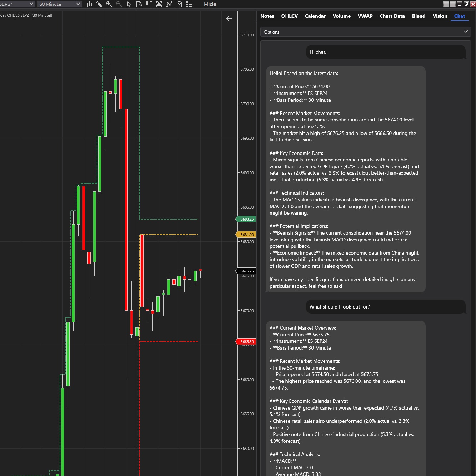
Task: Open the indicators bar-chart icon
Action: [x=159, y=4]
